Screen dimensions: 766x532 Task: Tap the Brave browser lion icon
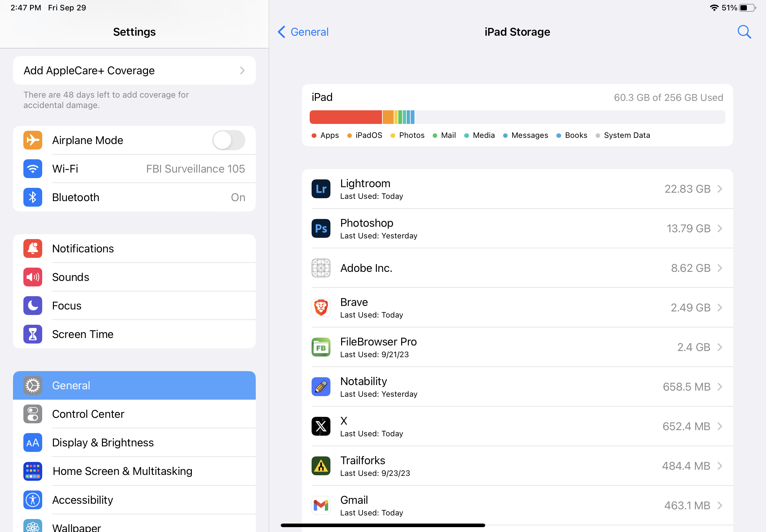320,307
